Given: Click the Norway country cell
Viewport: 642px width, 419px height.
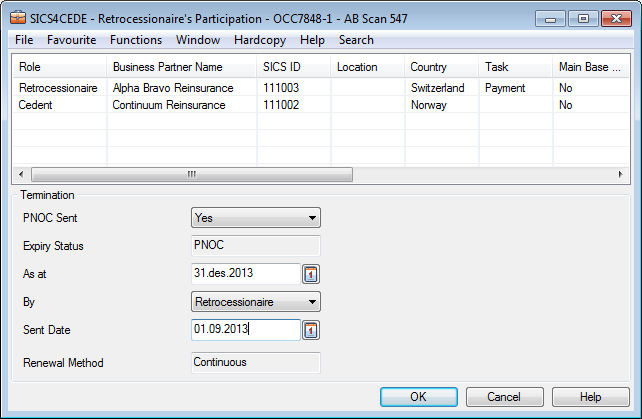Looking at the screenshot, I should click(442, 105).
